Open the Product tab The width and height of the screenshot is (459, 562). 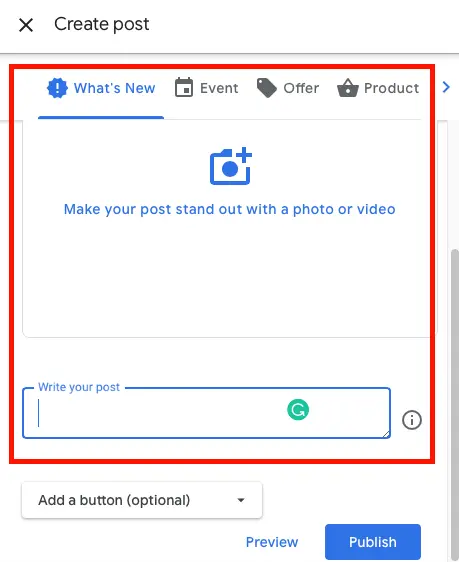378,88
